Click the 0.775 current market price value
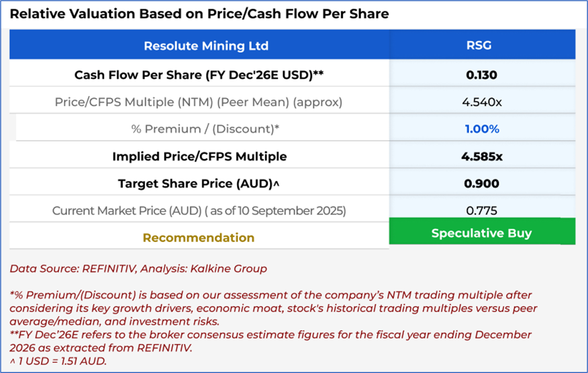 (482, 211)
